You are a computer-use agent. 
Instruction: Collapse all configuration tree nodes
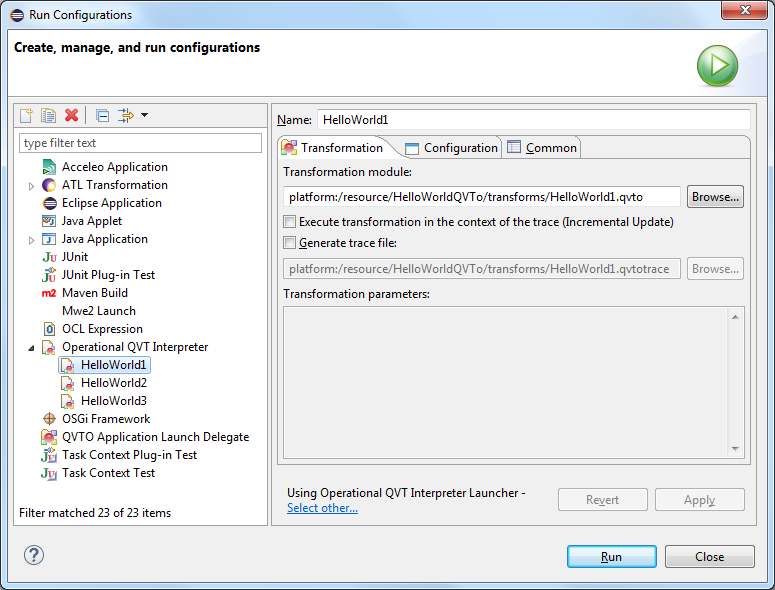(x=102, y=116)
